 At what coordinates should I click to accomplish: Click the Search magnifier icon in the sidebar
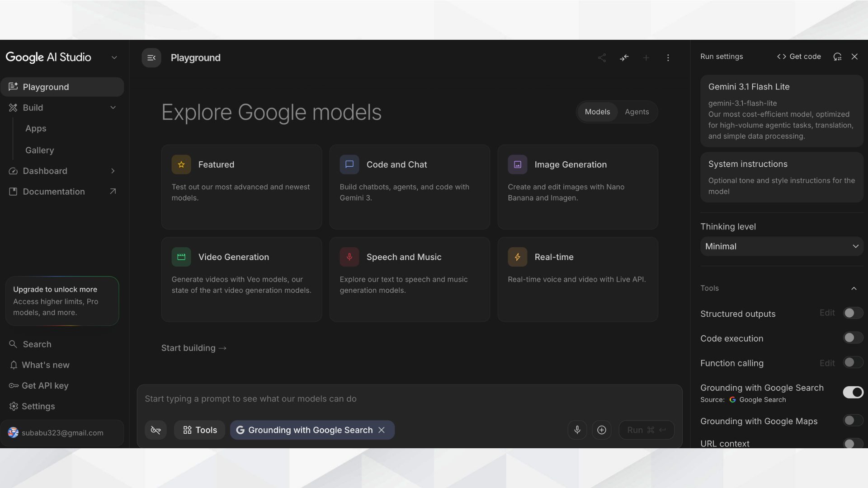click(13, 344)
